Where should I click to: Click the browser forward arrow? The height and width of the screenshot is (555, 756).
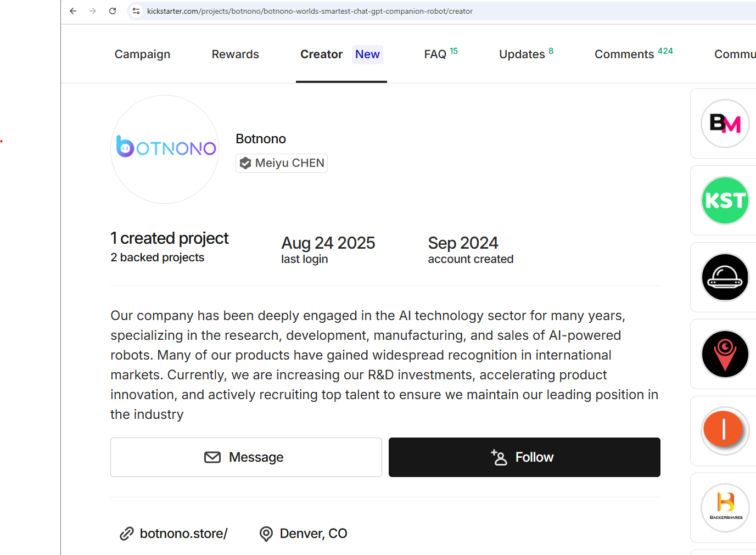[x=93, y=11]
